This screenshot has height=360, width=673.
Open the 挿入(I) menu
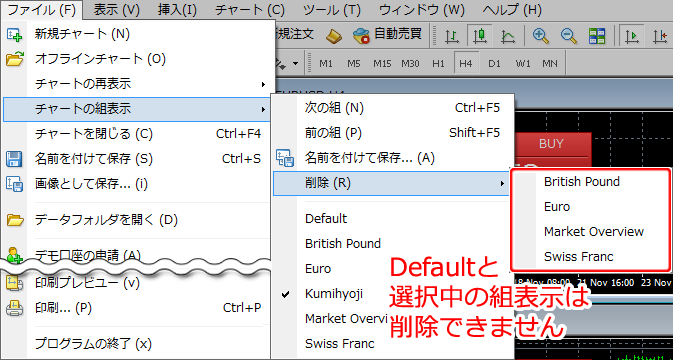click(177, 9)
